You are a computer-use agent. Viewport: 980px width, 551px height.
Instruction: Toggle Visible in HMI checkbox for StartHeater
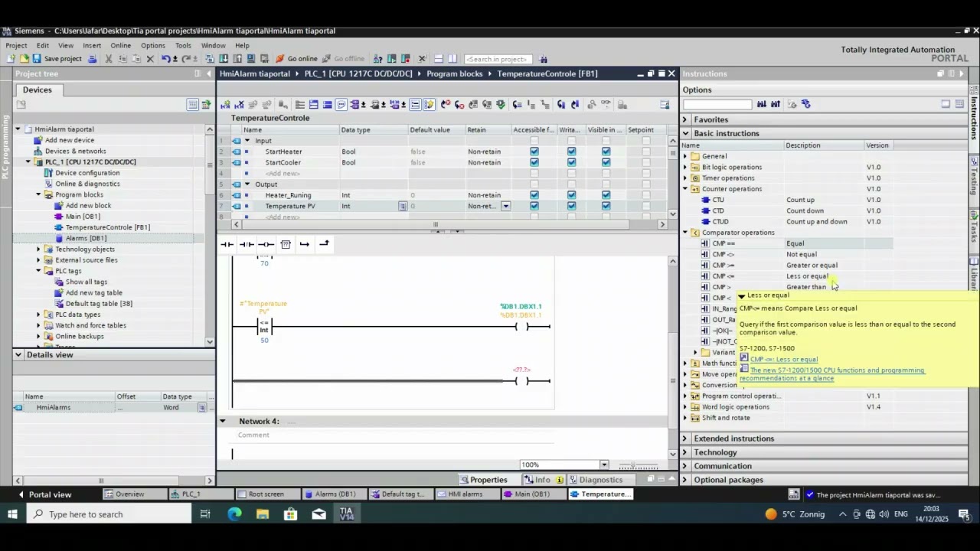coord(606,152)
